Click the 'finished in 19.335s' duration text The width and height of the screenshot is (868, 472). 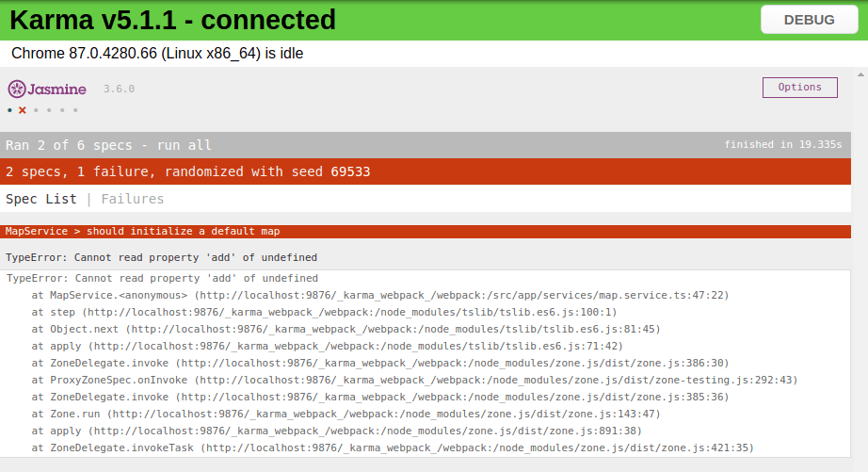tap(782, 145)
